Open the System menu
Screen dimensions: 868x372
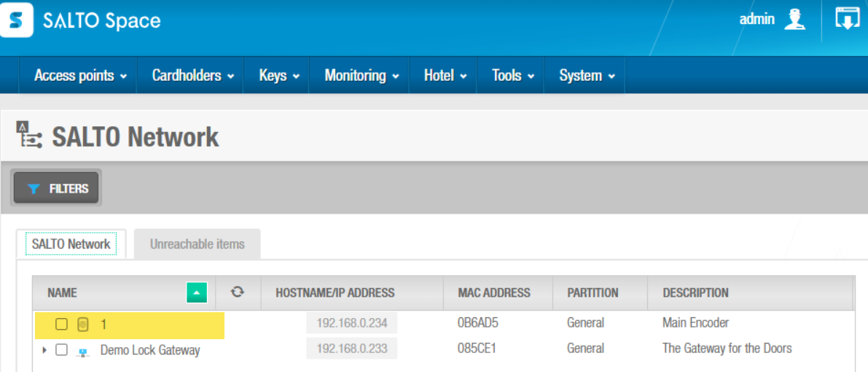pyautogui.click(x=587, y=76)
